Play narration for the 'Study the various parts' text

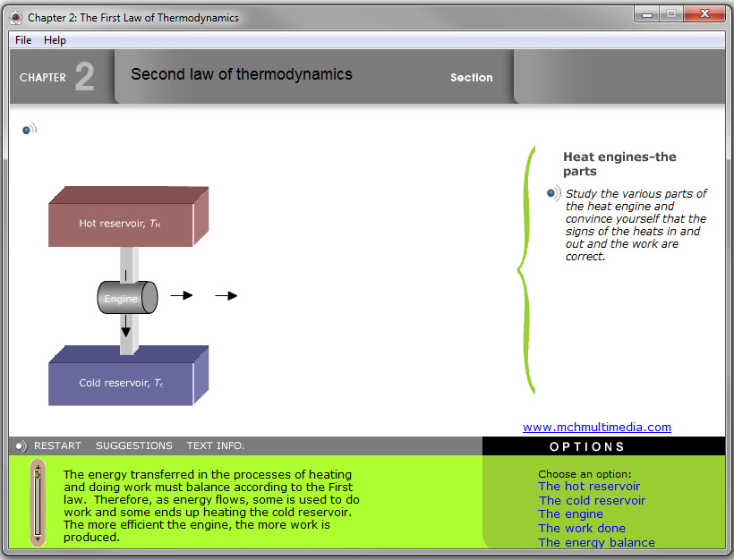554,192
